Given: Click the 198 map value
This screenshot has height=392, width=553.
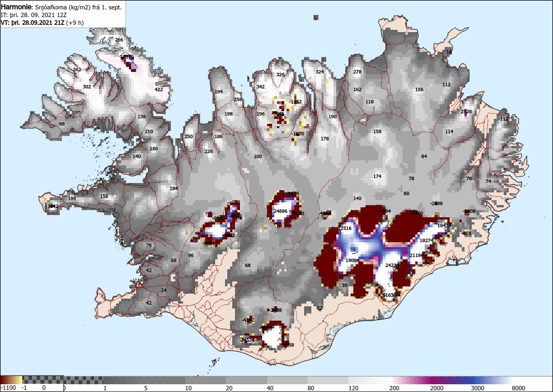Looking at the screenshot, I should (228, 114).
